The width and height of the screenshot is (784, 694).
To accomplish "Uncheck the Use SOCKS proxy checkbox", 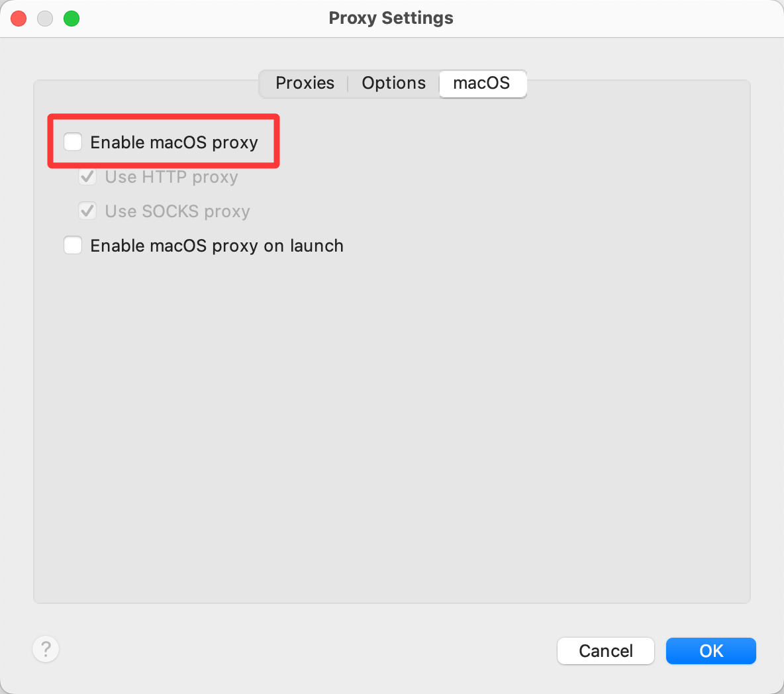I will coord(87,211).
